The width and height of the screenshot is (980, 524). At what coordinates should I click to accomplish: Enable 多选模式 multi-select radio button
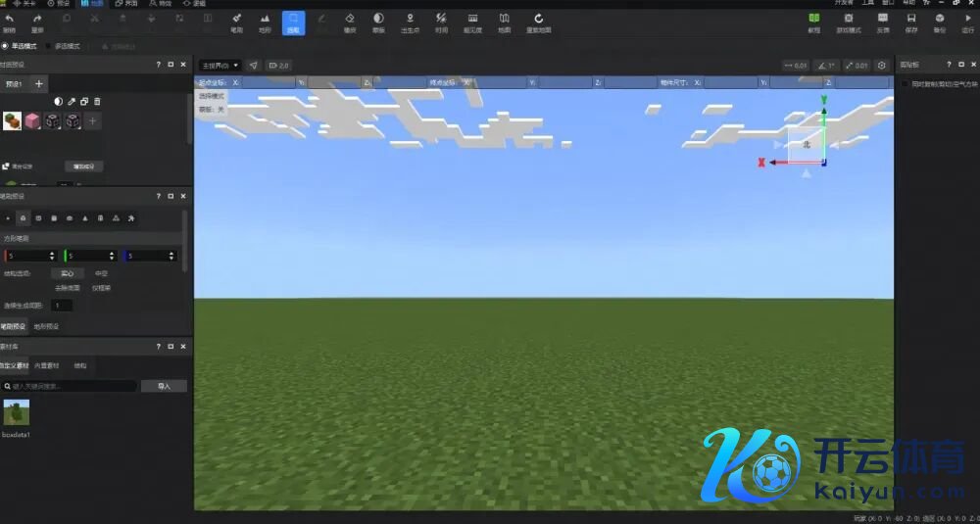click(x=49, y=46)
